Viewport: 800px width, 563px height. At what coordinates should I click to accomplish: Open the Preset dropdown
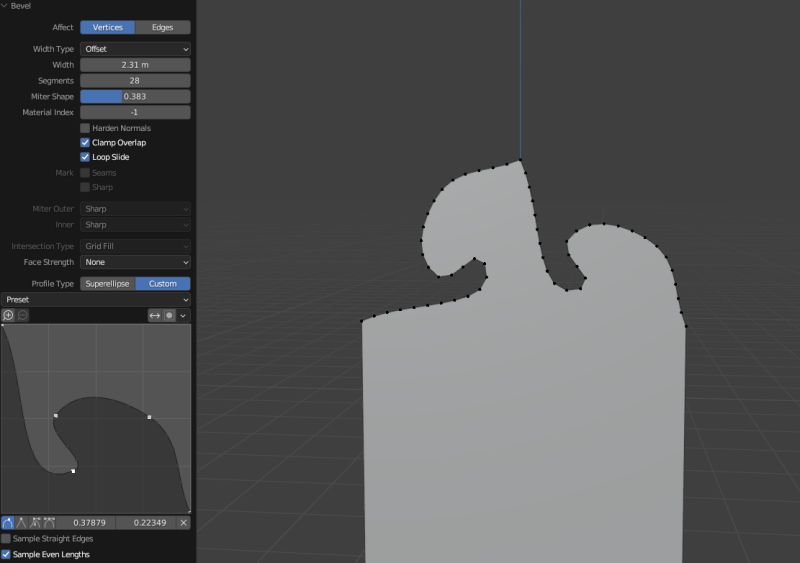click(x=96, y=300)
